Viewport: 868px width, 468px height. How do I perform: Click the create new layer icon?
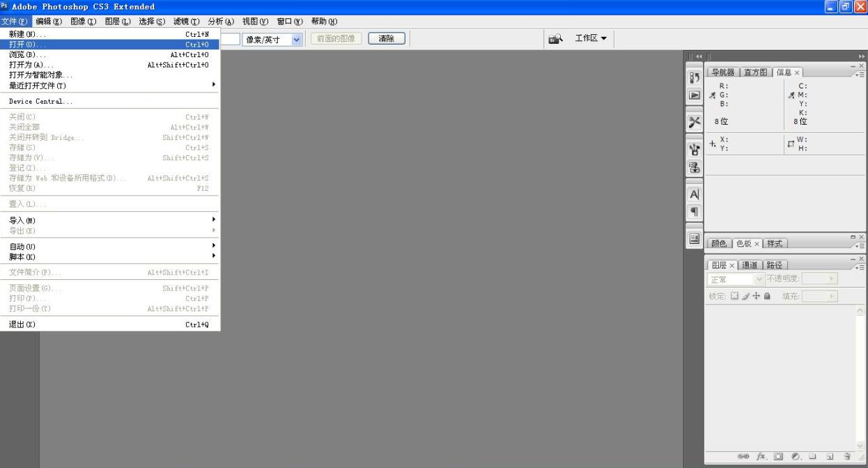(x=830, y=456)
